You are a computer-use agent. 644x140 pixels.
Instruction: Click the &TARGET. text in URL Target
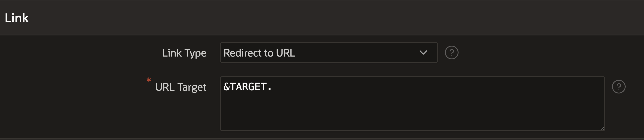click(247, 87)
